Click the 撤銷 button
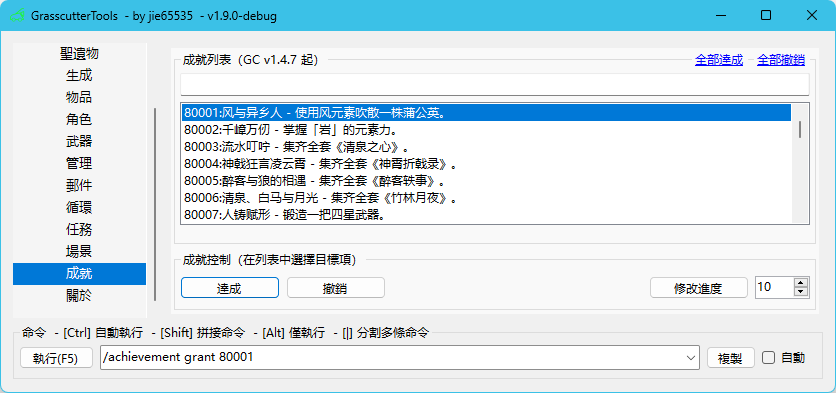This screenshot has height=393, width=836. pyautogui.click(x=336, y=288)
